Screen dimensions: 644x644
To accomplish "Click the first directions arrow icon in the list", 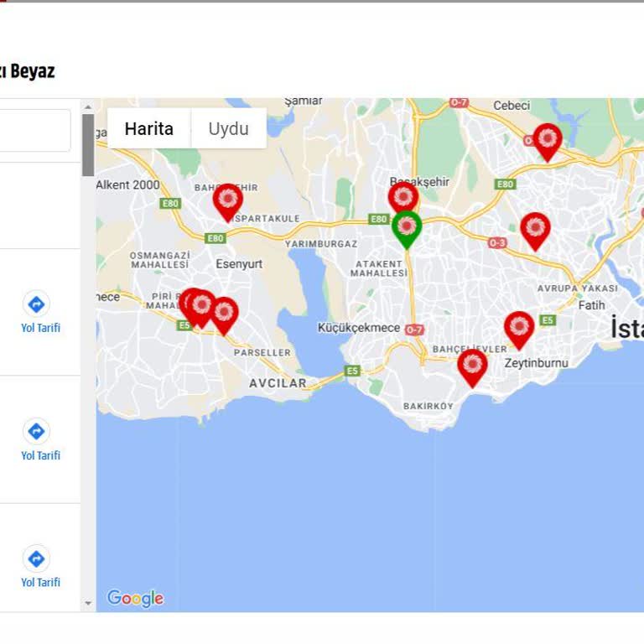I will click(36, 304).
